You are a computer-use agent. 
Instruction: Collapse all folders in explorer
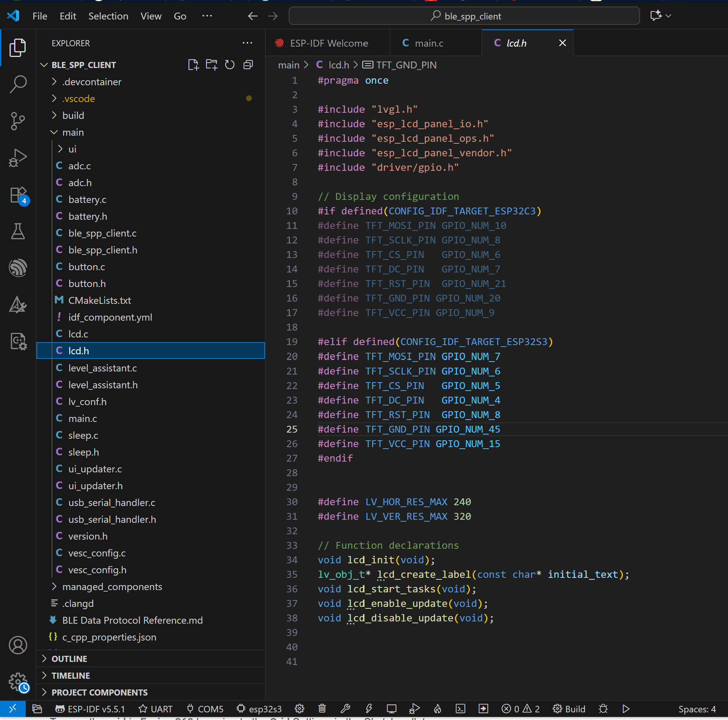[x=248, y=65]
